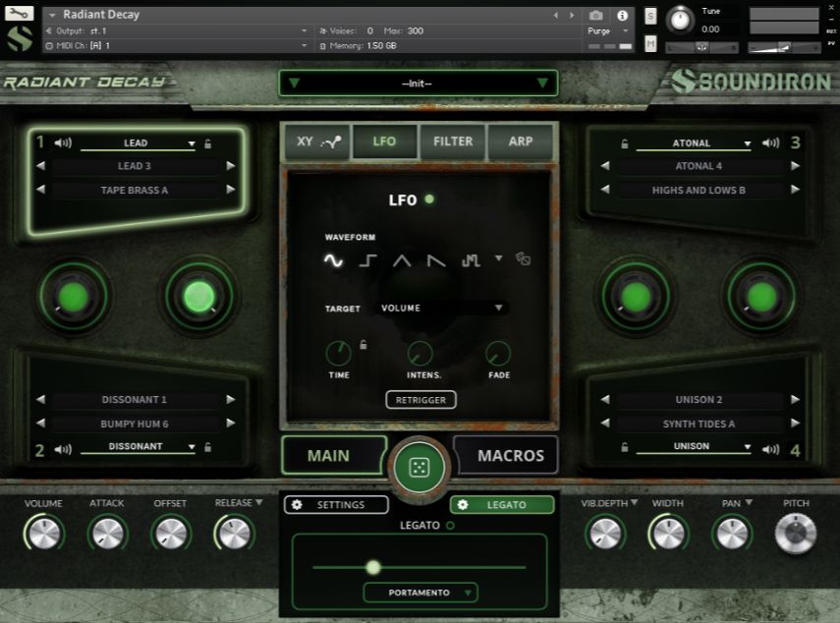Select the saw-down LFO waveform
The width and height of the screenshot is (840, 623).
point(436,261)
